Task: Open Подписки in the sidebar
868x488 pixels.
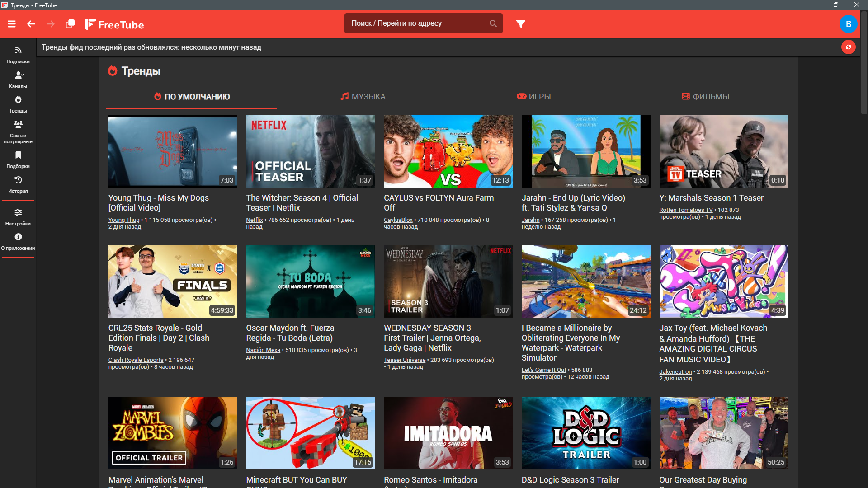Action: (18, 55)
